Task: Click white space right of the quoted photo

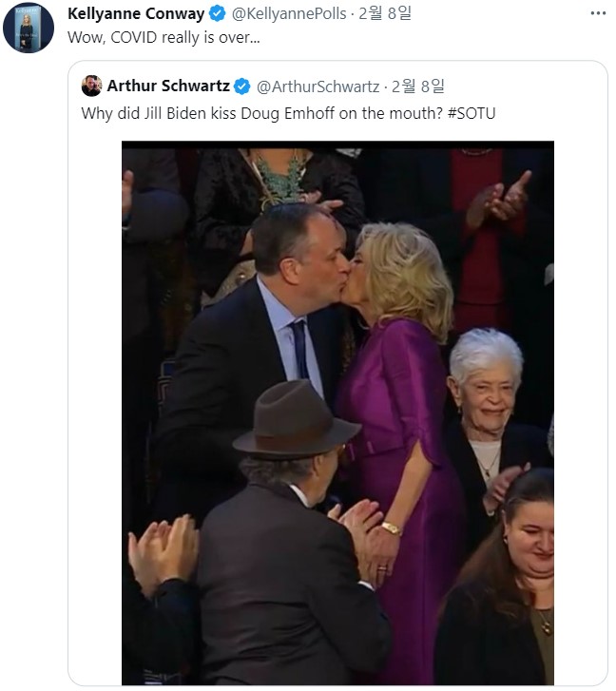Action: point(580,409)
